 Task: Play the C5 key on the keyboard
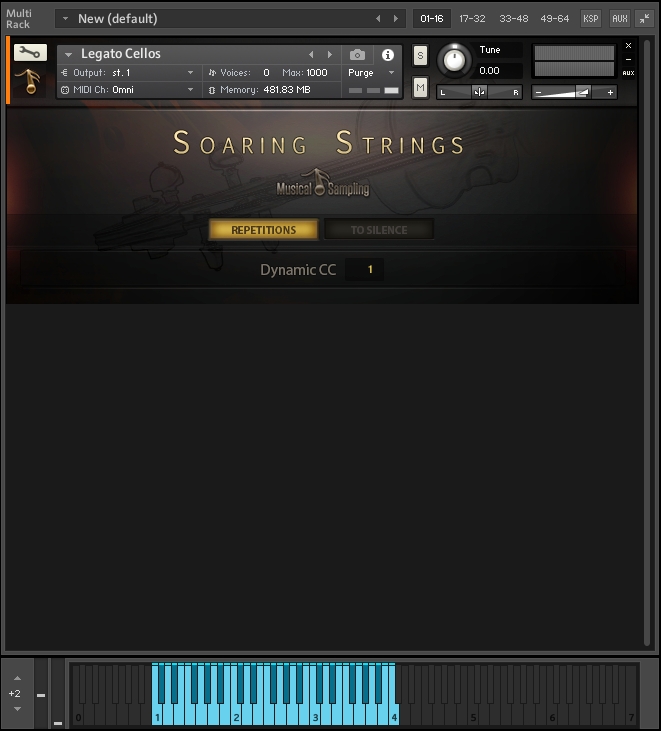click(472, 716)
